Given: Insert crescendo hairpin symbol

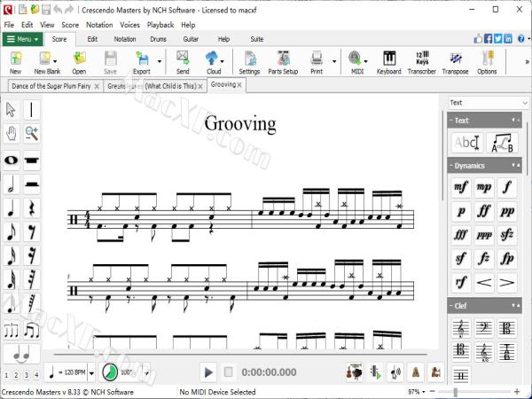Looking at the screenshot, I should click(x=484, y=282).
